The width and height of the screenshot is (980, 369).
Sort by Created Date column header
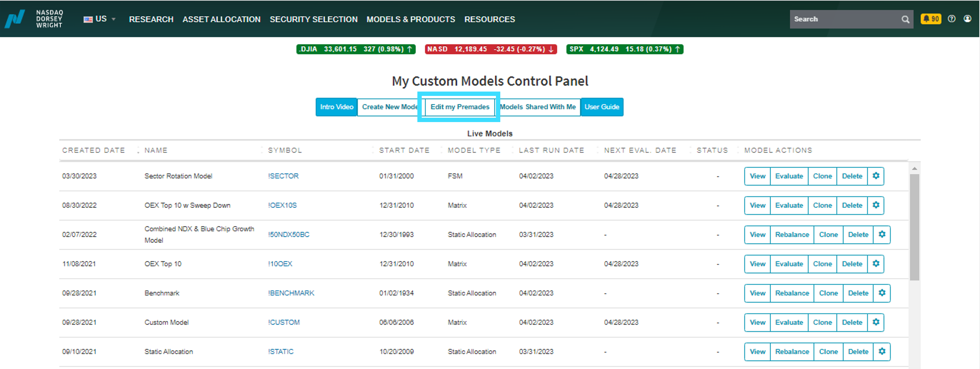point(94,150)
